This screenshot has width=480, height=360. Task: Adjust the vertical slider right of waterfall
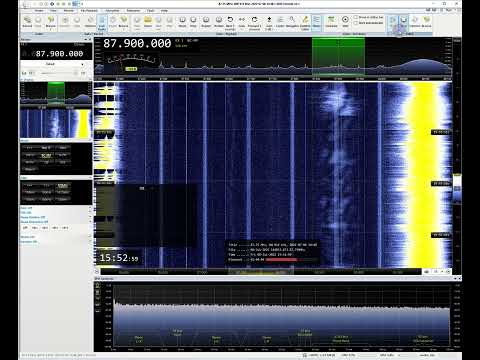(457, 188)
